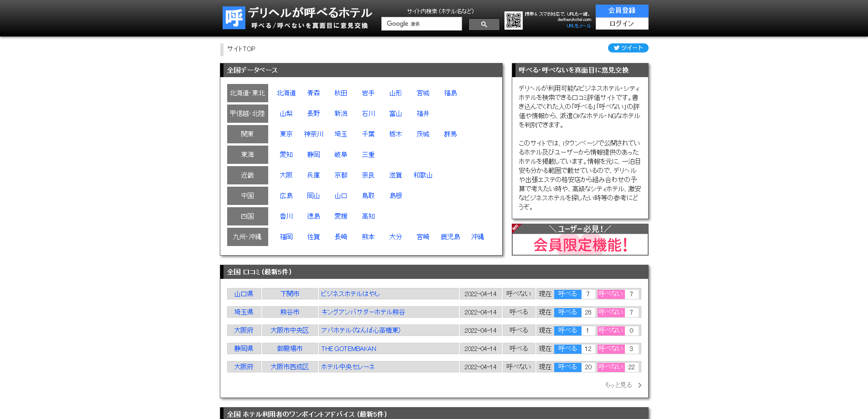Open アパホテル〈なんば心斎橋東〉 link
The height and width of the screenshot is (419, 868).
pos(360,330)
